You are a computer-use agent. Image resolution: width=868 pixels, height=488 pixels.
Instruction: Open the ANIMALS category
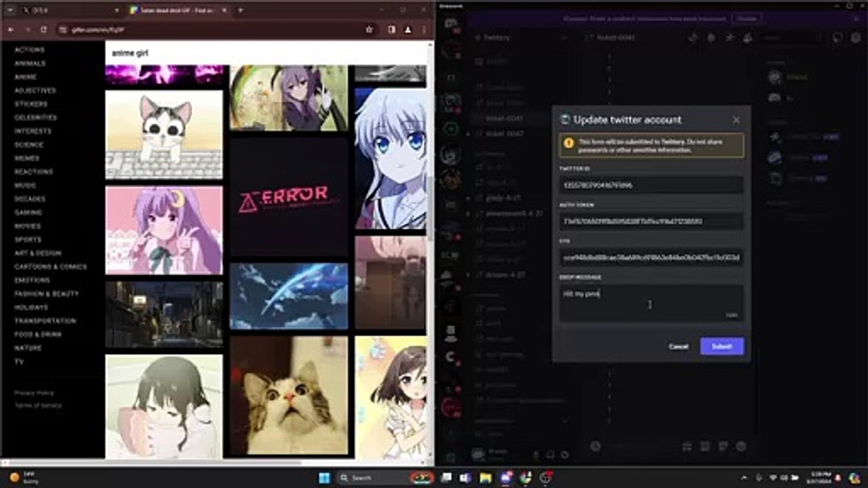click(30, 64)
